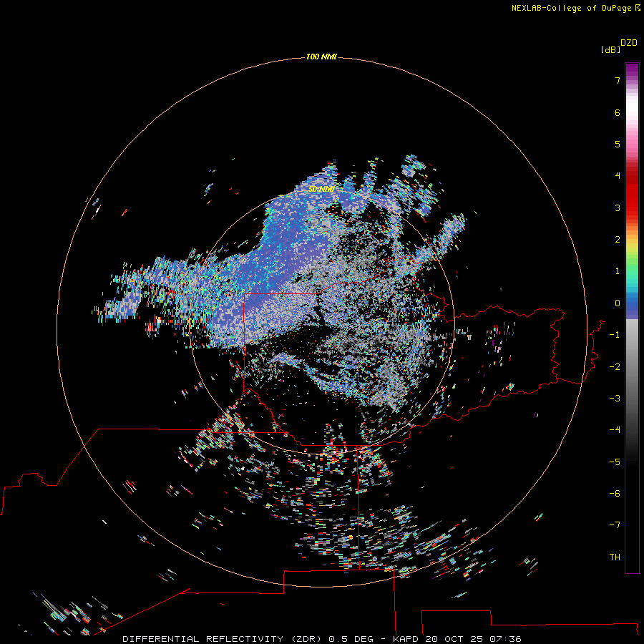Click the colorbar value -6 label

pyautogui.click(x=615, y=494)
